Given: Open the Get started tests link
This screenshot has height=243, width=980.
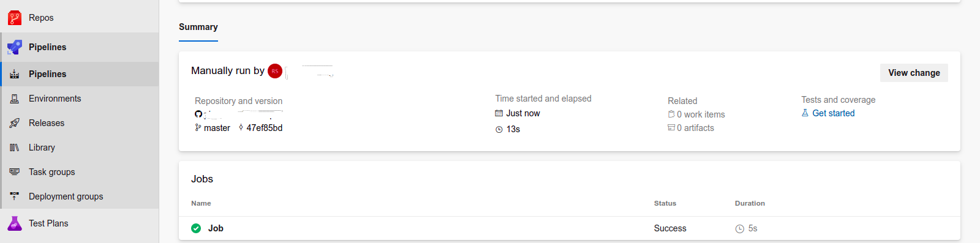Looking at the screenshot, I should click(x=833, y=113).
